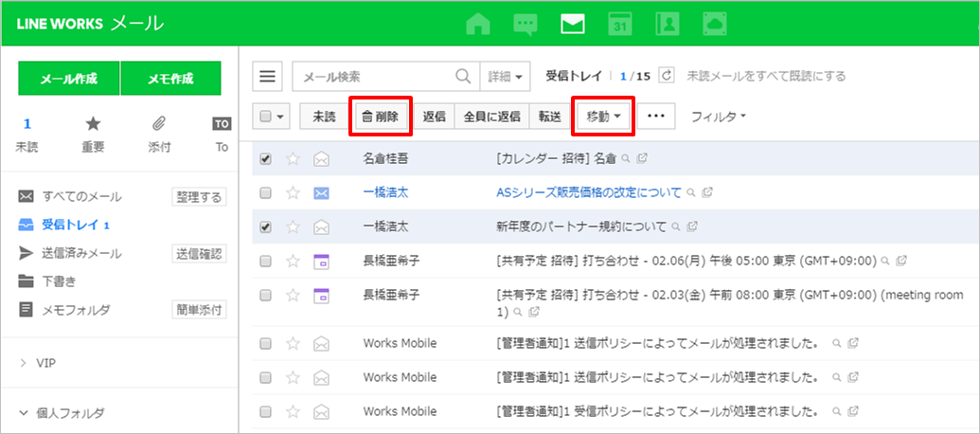Image resolution: width=980 pixels, height=434 pixels.
Task: Click the 削除 delete button
Action: 381,117
